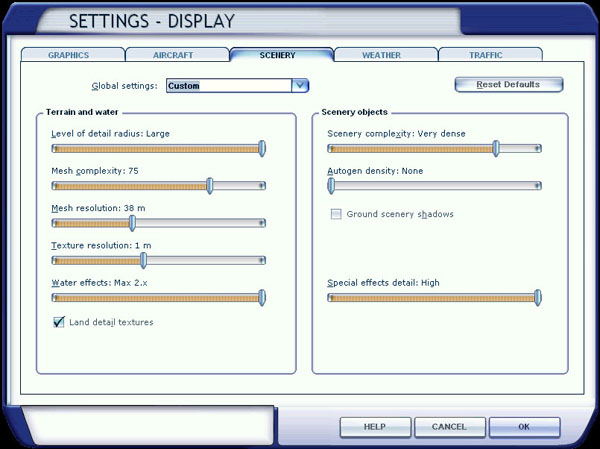
Task: Click the empty Mesh complexity track right of handle
Action: click(x=239, y=186)
